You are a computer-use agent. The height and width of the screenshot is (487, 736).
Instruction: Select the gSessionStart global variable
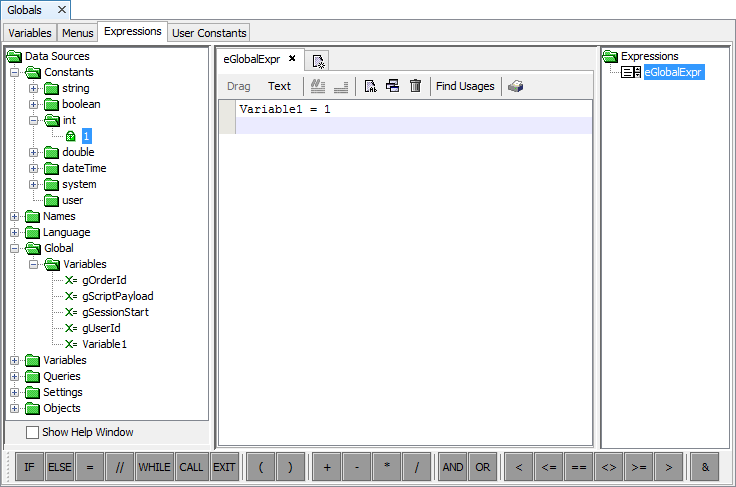pos(115,312)
